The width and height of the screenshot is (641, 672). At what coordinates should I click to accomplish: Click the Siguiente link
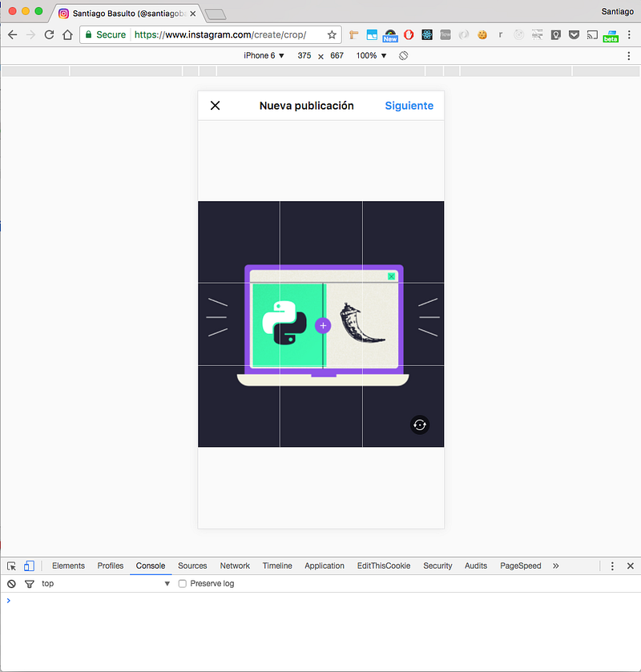coord(409,106)
